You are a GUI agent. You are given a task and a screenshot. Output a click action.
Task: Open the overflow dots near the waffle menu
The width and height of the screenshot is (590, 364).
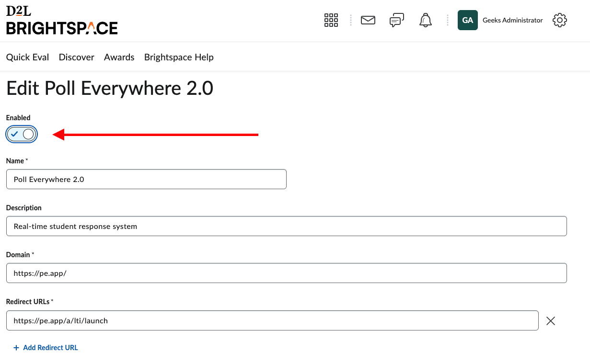point(350,20)
